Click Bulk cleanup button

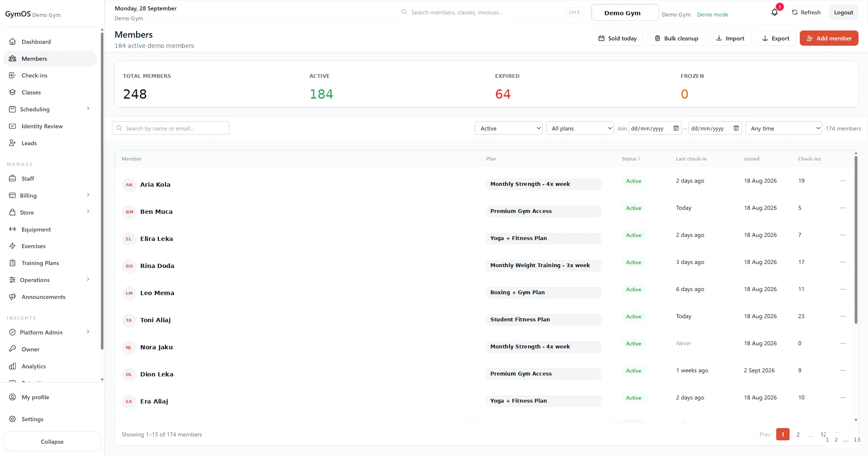tap(676, 38)
